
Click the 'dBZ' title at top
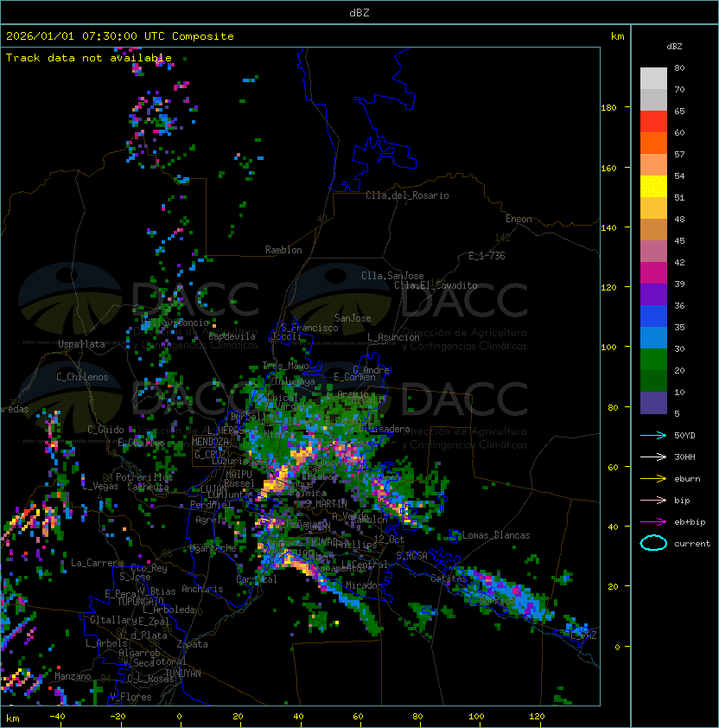click(359, 13)
